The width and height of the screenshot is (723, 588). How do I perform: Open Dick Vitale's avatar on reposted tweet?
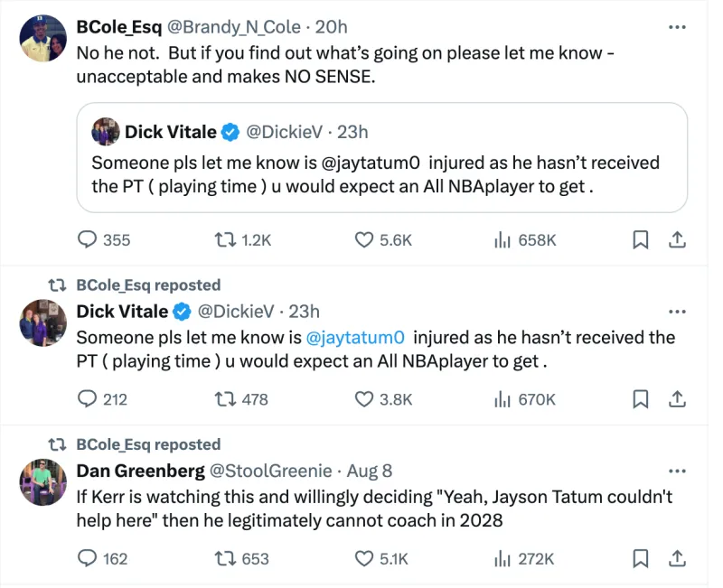pos(43,322)
